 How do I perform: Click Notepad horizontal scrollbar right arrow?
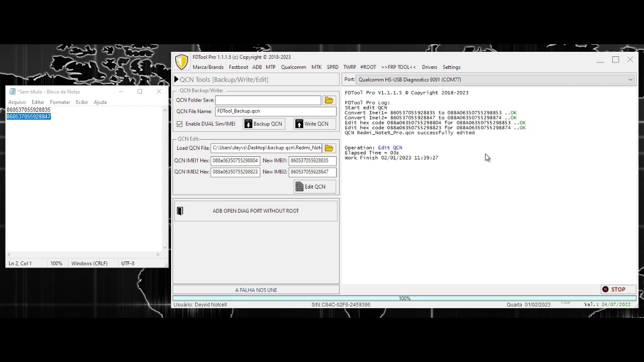point(158,254)
